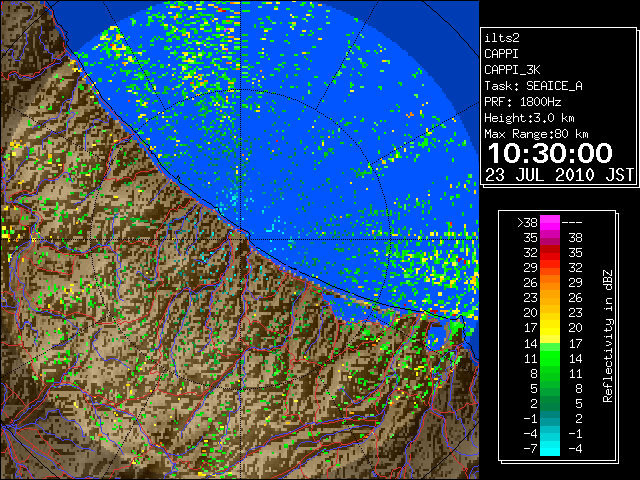Click the teal -1 to 2 dBZ swatch
The width and height of the screenshot is (640, 480).
(550, 418)
